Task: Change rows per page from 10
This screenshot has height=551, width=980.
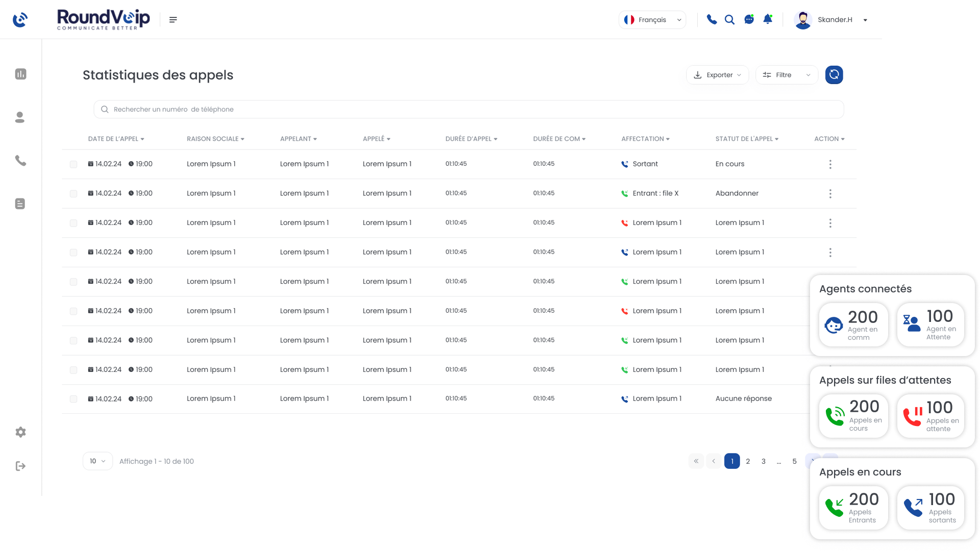Action: point(97,461)
